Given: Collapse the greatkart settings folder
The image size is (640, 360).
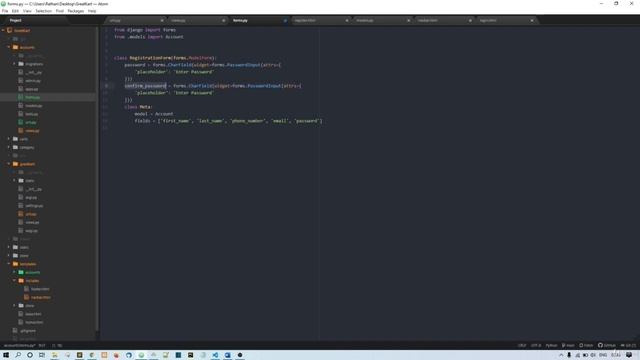Looking at the screenshot, I should pyautogui.click(x=9, y=164).
